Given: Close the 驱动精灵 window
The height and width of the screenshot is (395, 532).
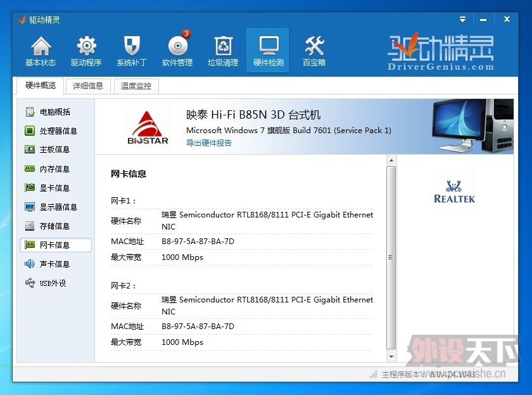Looking at the screenshot, I should (507, 20).
